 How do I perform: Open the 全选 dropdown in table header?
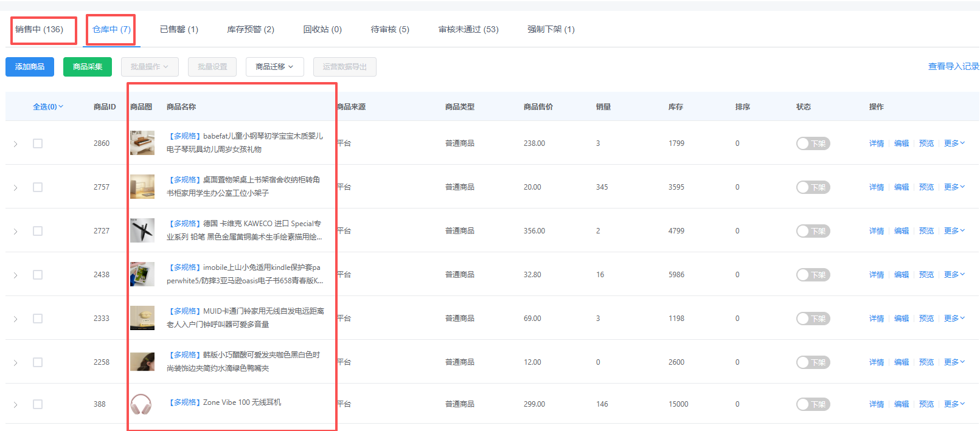pyautogui.click(x=48, y=107)
